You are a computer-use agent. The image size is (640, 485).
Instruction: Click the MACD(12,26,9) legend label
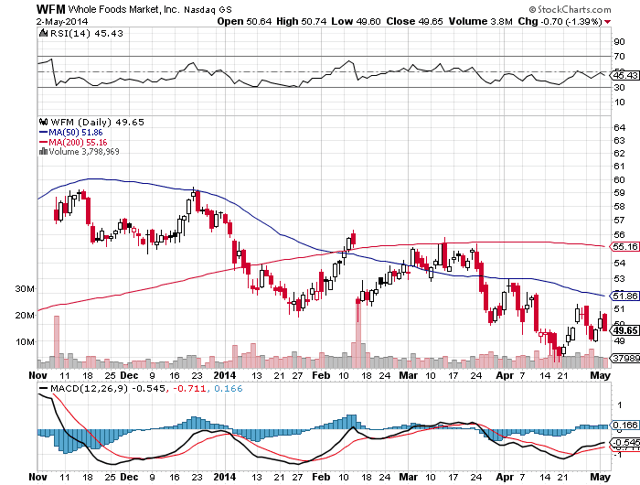point(89,388)
